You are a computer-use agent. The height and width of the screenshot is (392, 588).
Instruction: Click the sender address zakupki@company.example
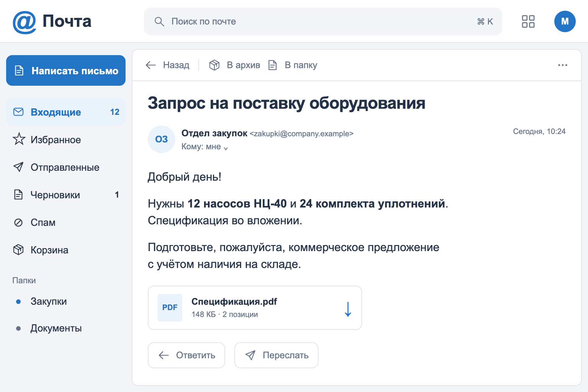click(x=302, y=134)
